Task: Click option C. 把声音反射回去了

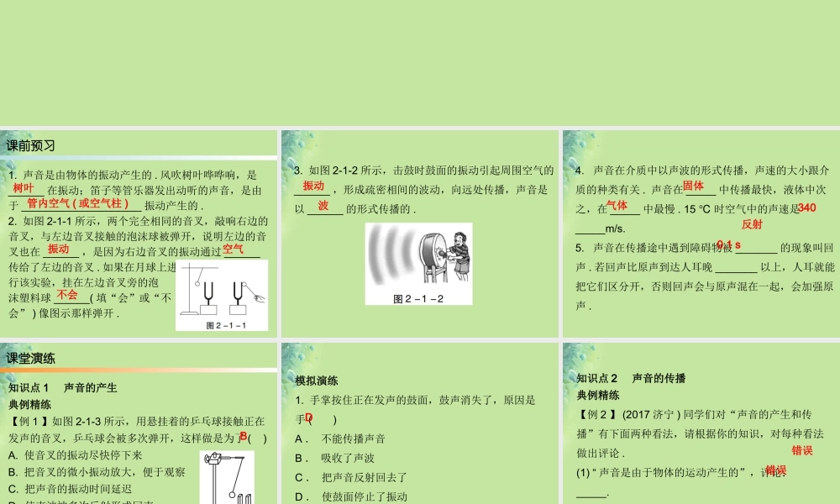Action: point(351,477)
